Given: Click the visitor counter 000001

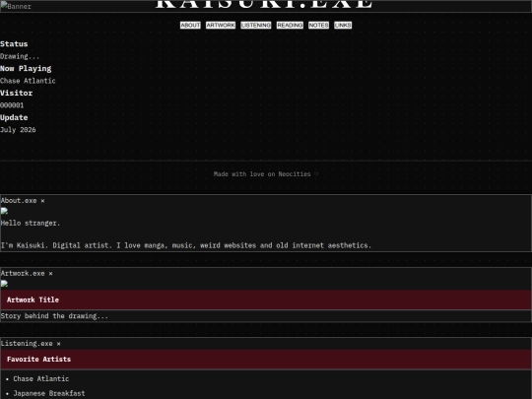Looking at the screenshot, I should point(12,105).
